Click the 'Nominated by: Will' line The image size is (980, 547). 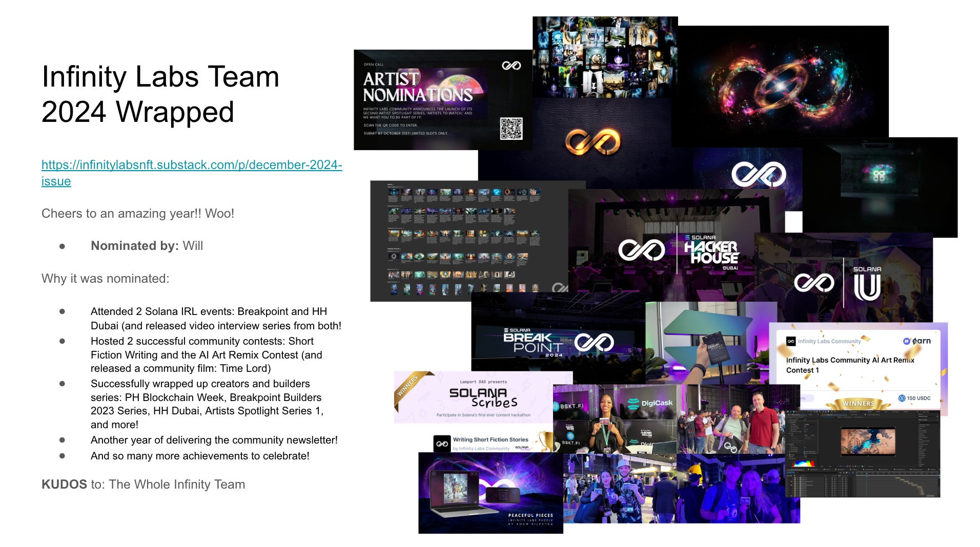click(x=147, y=246)
